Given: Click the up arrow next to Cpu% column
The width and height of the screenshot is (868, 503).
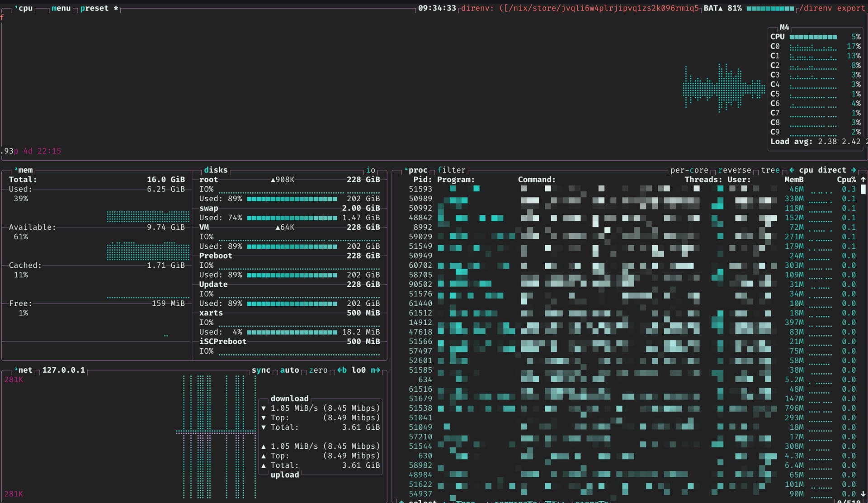Looking at the screenshot, I should click(863, 180).
